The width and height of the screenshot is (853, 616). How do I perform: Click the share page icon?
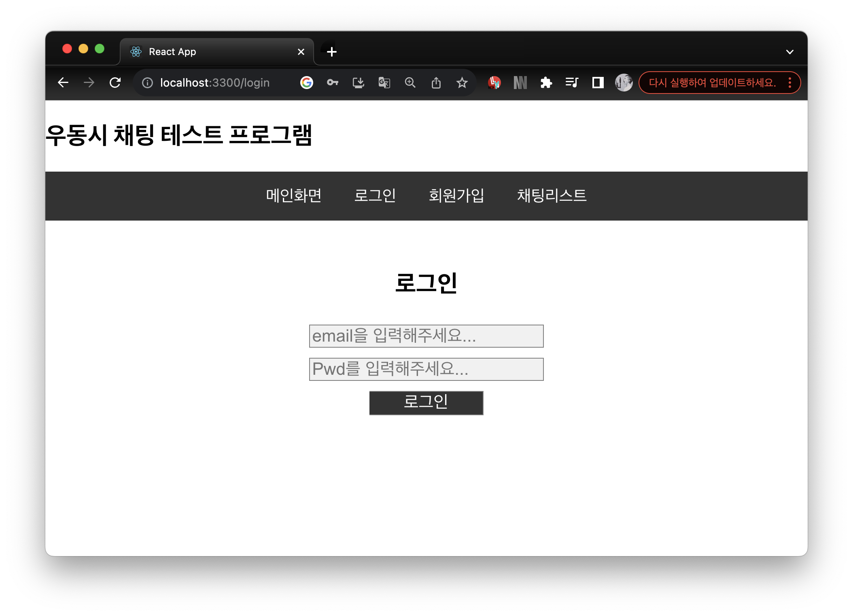tap(436, 83)
